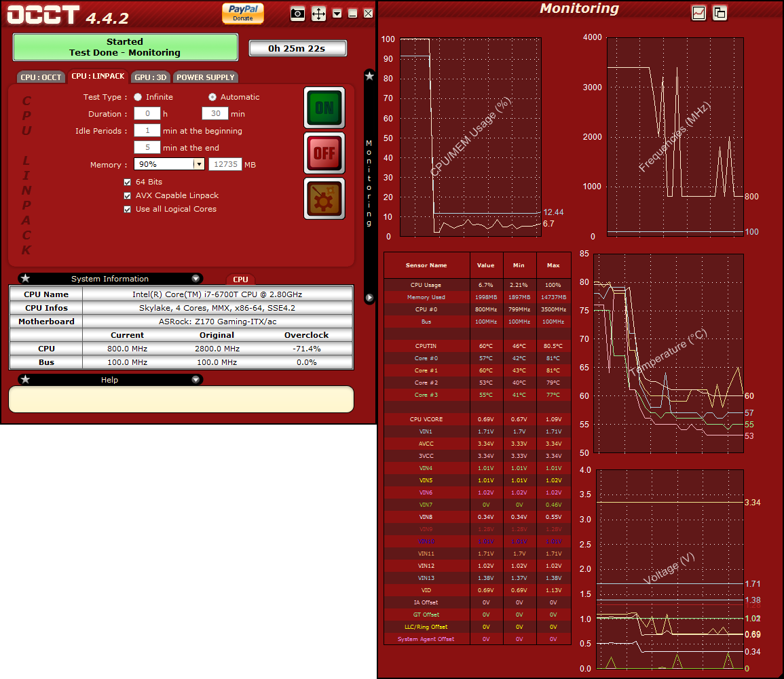Screen dimensions: 784x679
Task: Edit idle minutes at the beginning field
Action: pyautogui.click(x=147, y=130)
